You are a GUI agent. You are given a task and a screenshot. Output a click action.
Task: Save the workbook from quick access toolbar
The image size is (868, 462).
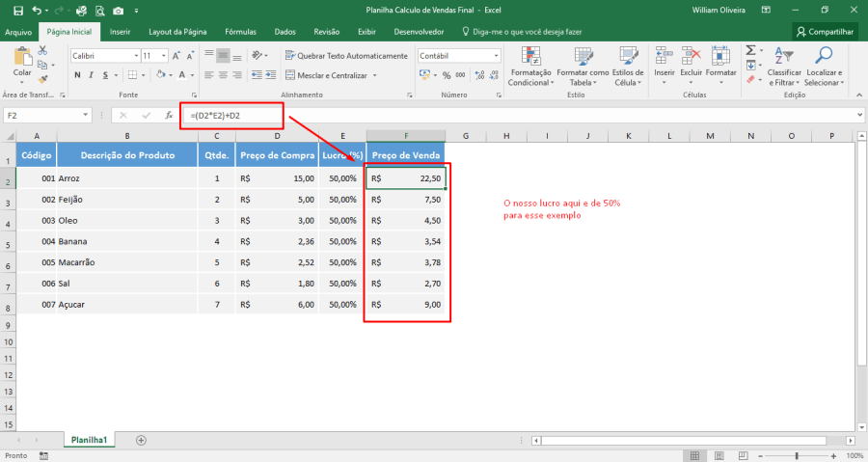tap(18, 11)
